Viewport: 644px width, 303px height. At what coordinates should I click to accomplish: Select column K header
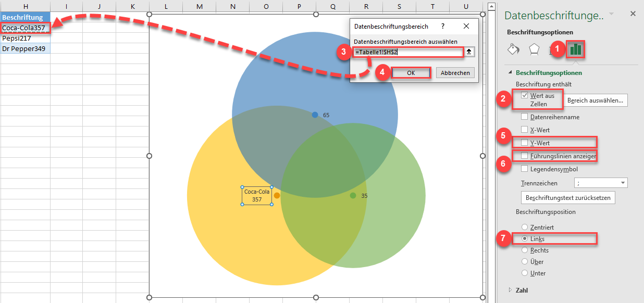pos(132,6)
